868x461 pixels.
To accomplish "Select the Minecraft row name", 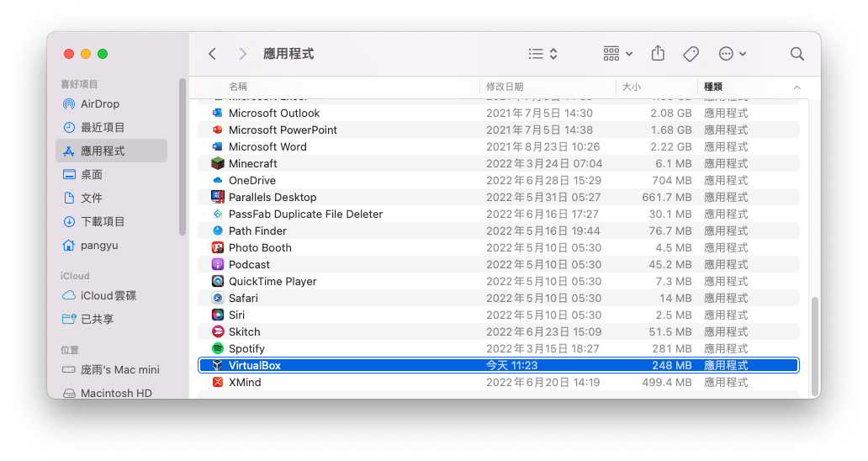I will (x=253, y=163).
